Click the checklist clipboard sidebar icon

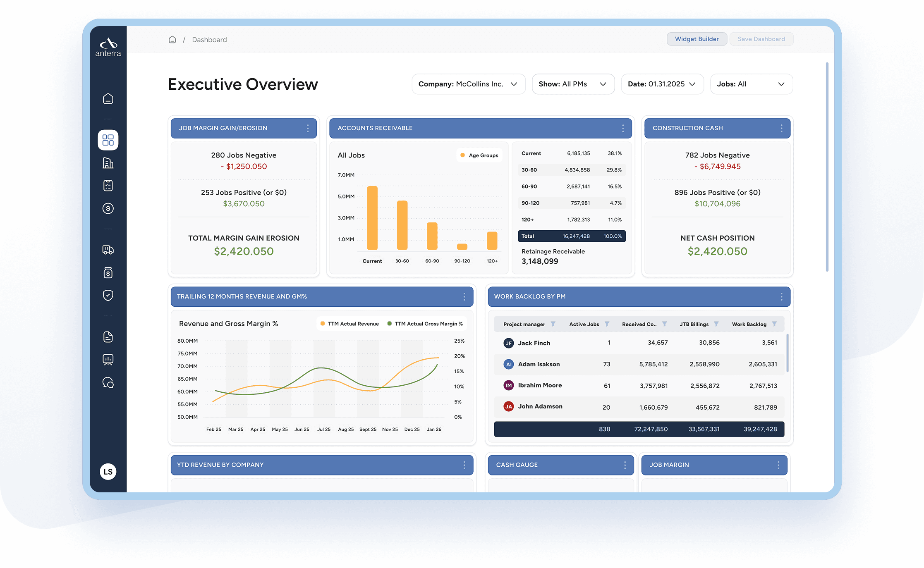(108, 186)
